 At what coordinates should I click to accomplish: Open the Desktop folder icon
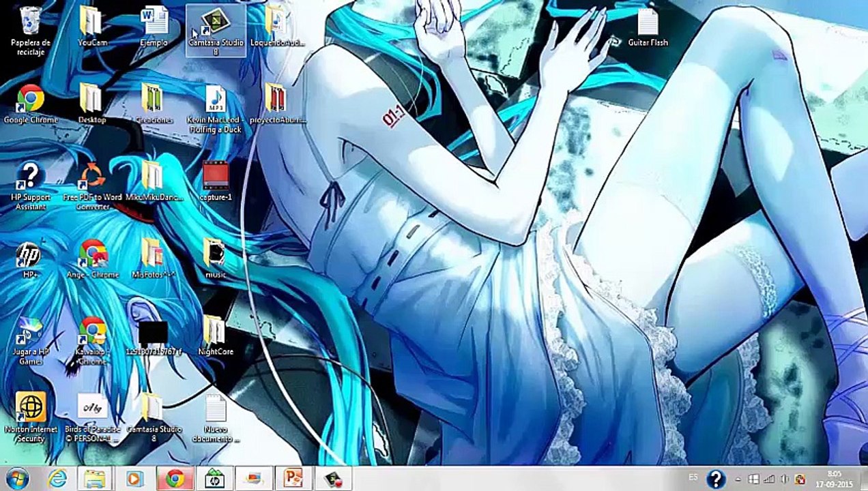pyautogui.click(x=92, y=104)
